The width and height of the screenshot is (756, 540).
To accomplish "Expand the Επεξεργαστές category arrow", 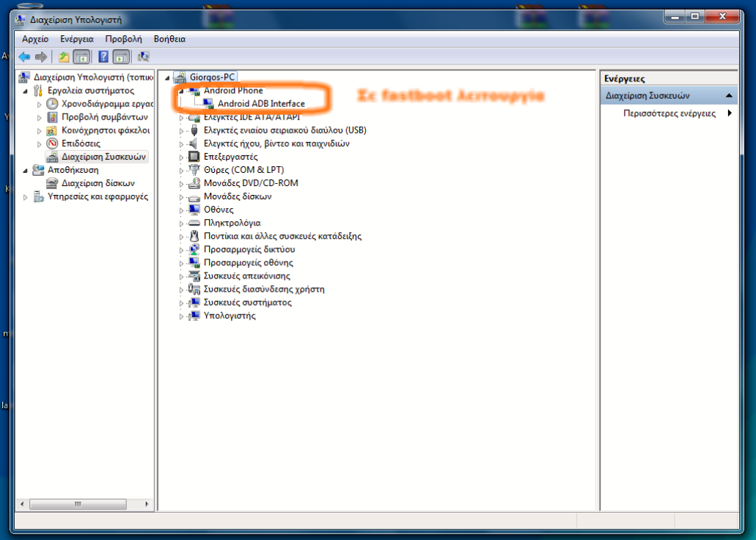I will click(181, 158).
